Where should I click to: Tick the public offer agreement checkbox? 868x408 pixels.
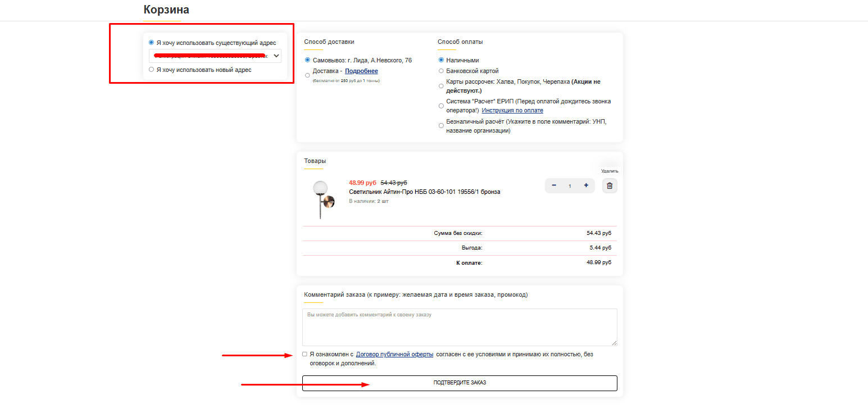(305, 355)
